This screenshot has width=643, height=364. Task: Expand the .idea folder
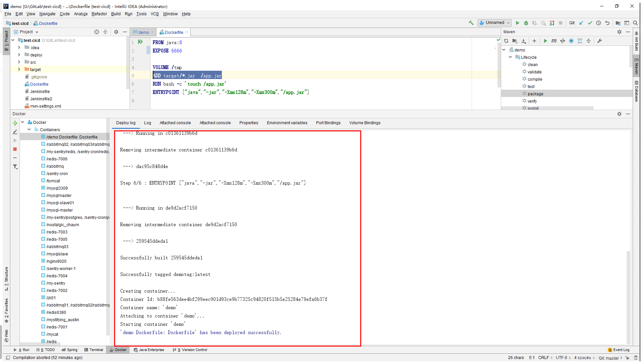point(19,47)
